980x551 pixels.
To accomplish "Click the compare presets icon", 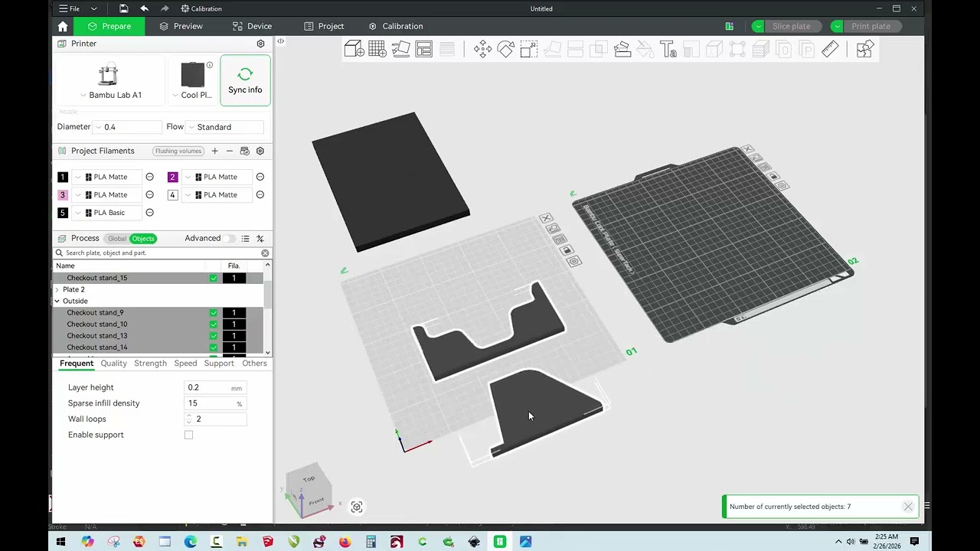I will pyautogui.click(x=260, y=239).
